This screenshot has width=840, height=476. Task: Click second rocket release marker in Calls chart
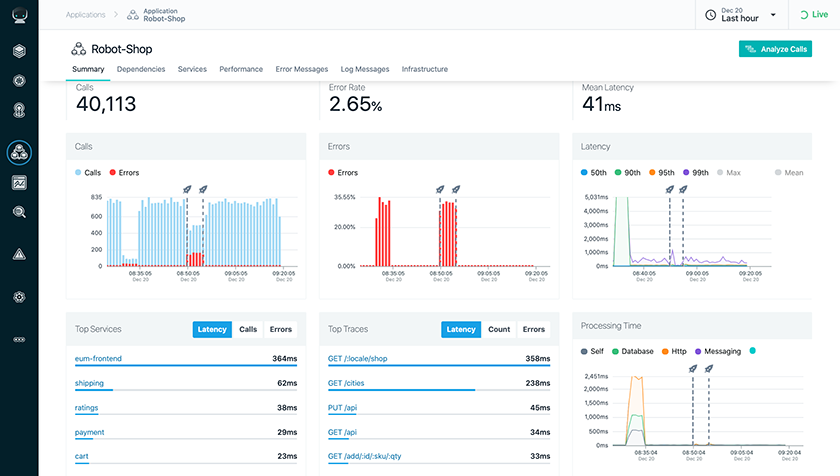(x=203, y=190)
